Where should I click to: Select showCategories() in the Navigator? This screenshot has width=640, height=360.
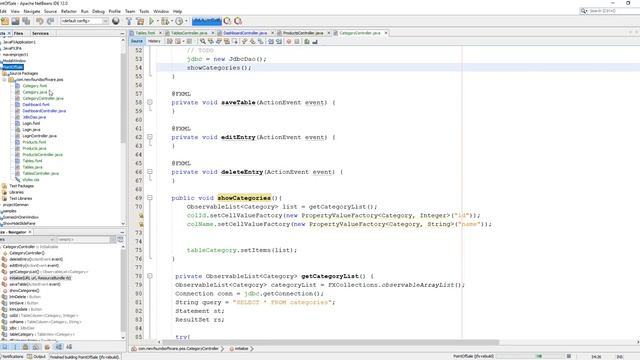[x=24, y=291]
